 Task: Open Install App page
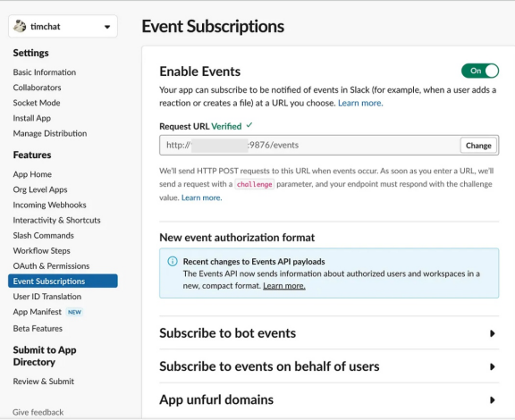click(32, 118)
